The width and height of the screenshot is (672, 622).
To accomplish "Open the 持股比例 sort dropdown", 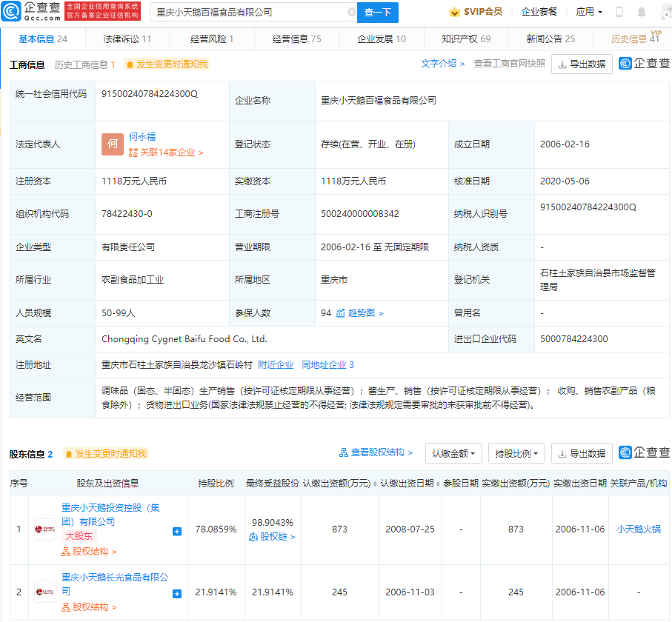I will (516, 453).
